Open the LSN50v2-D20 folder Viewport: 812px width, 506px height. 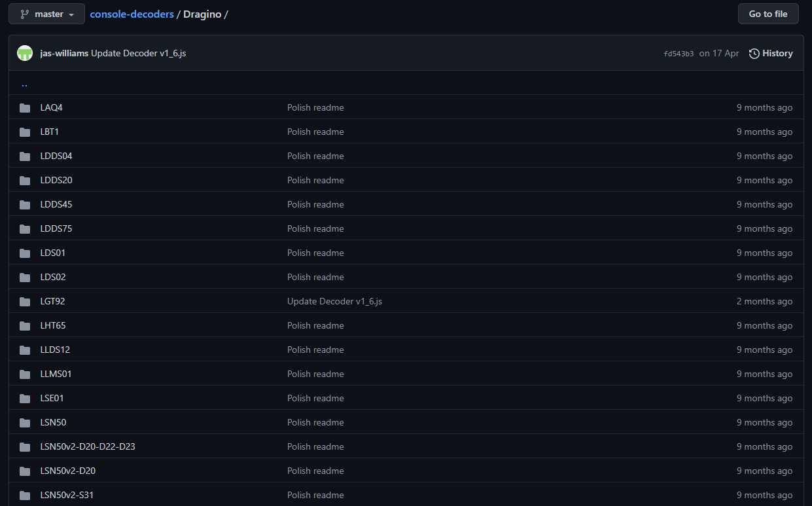pyautogui.click(x=68, y=471)
